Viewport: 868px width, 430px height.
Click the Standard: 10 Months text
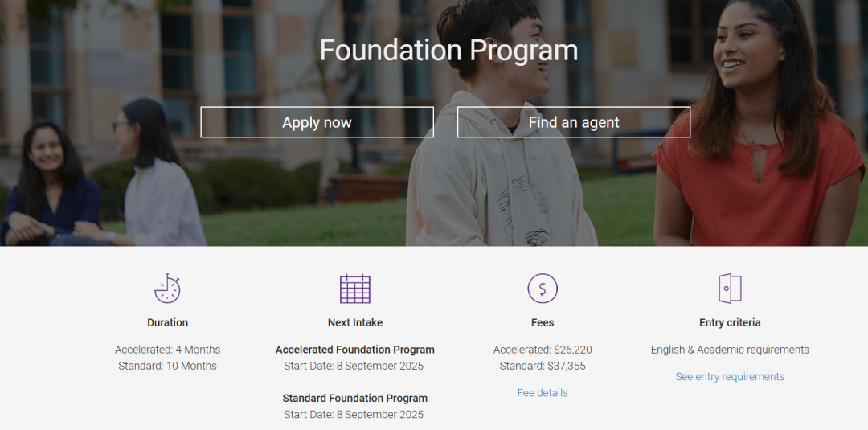coord(168,366)
